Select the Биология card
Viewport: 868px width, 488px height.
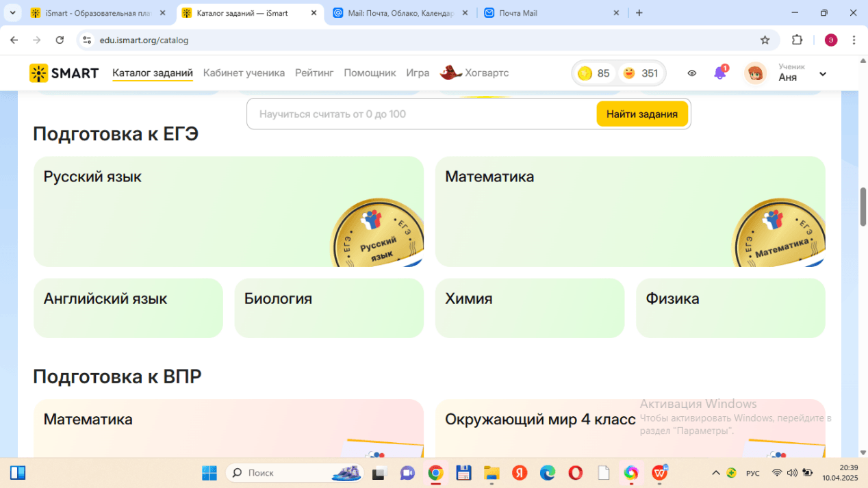pyautogui.click(x=329, y=308)
